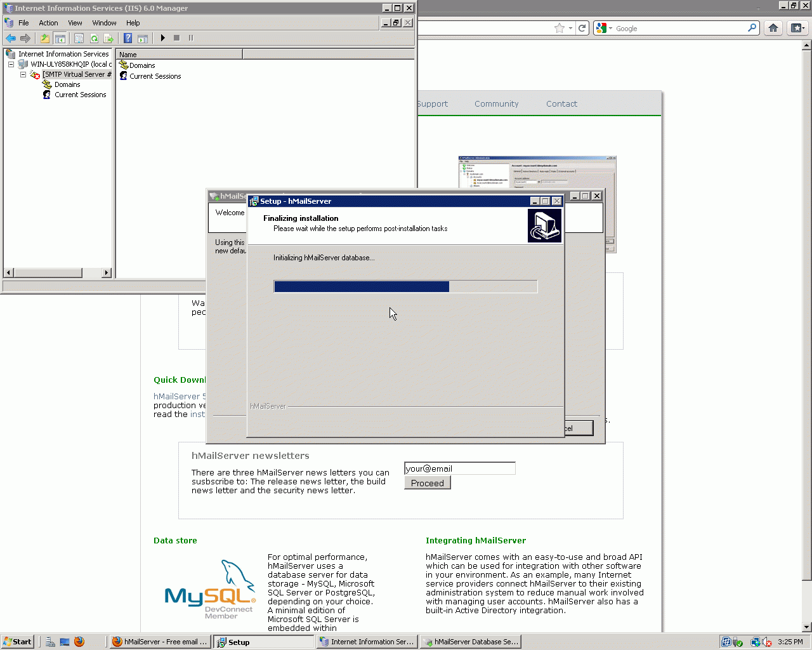Click the 3:25 PM system clock
812x650 pixels.
click(x=790, y=642)
